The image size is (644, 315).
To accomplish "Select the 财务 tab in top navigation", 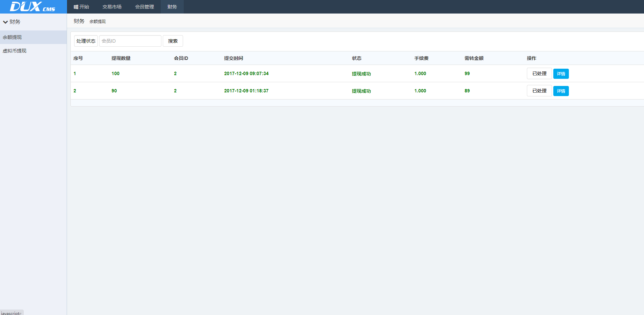I will (172, 7).
